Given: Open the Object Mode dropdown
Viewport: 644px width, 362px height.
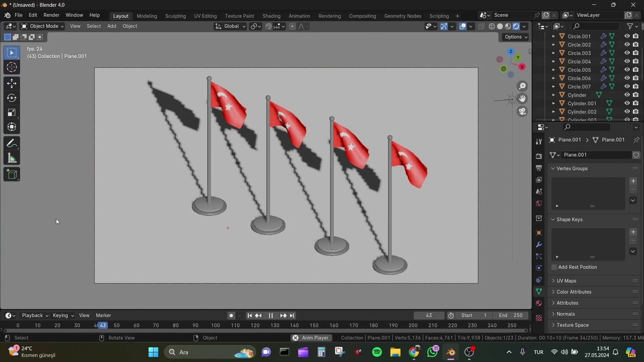Looking at the screenshot, I should 43,26.
